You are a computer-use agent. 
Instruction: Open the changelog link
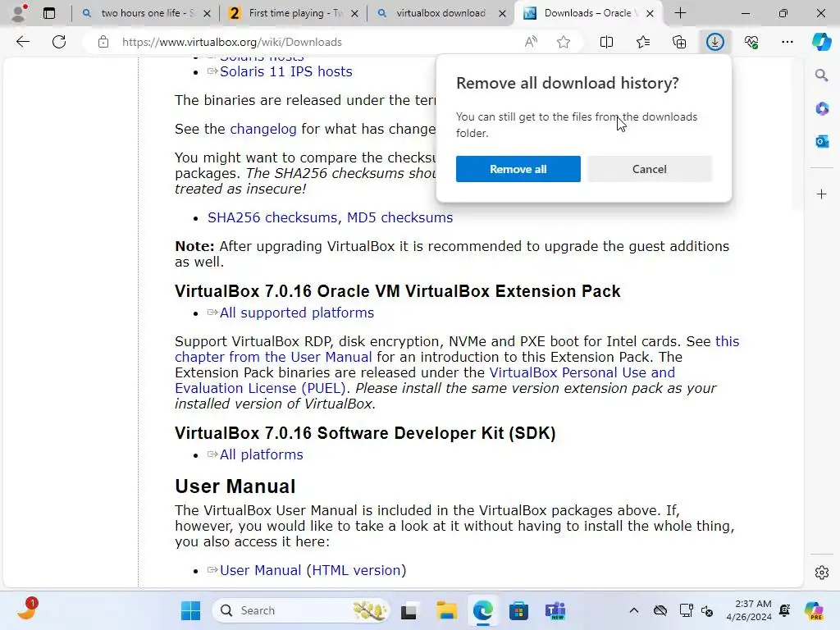click(x=263, y=129)
